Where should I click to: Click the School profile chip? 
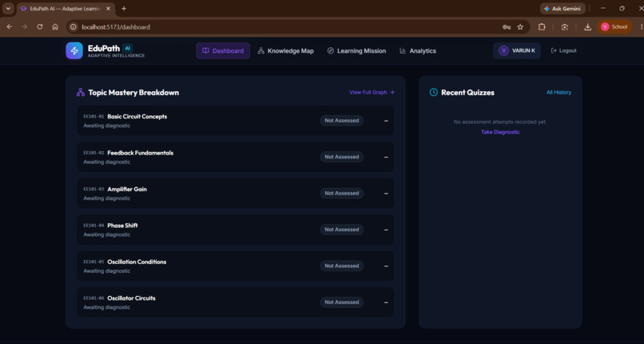(614, 27)
